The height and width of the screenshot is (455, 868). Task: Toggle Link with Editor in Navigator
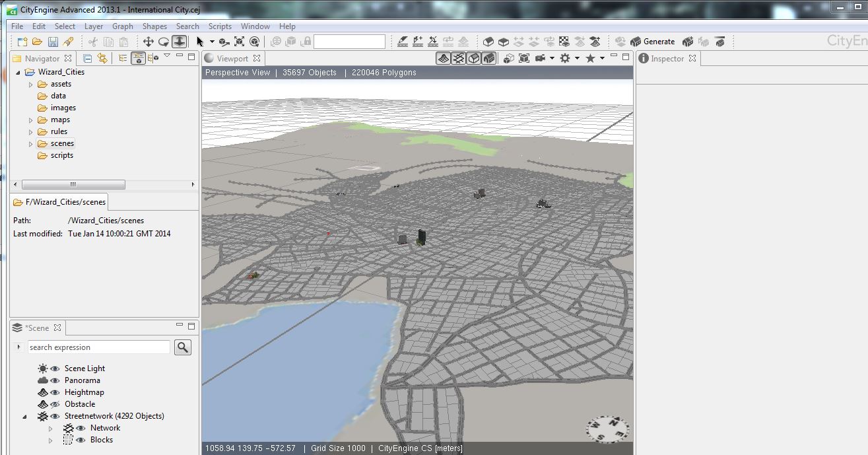point(102,58)
